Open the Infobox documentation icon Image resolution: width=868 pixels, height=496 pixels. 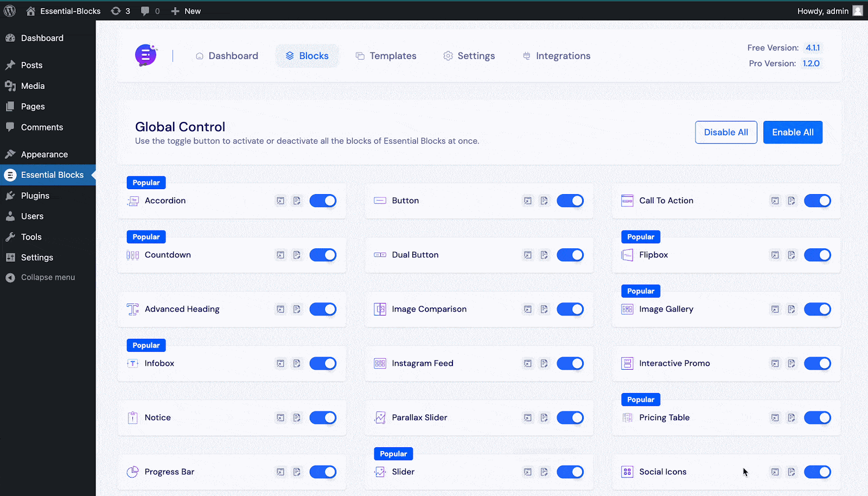pos(297,363)
